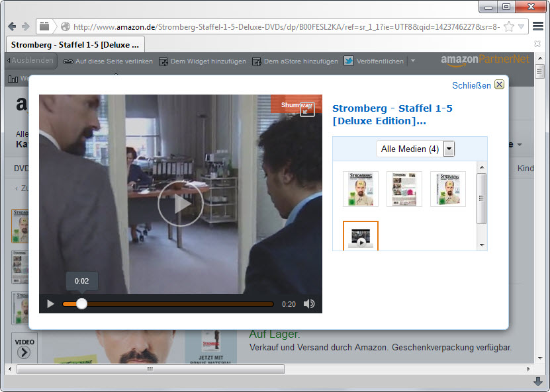
Task: Select the second back-cover thumbnail
Action: point(404,189)
